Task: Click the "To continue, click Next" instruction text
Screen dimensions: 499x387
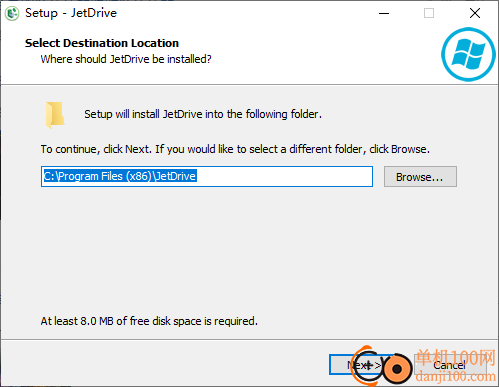Action: click(x=235, y=149)
